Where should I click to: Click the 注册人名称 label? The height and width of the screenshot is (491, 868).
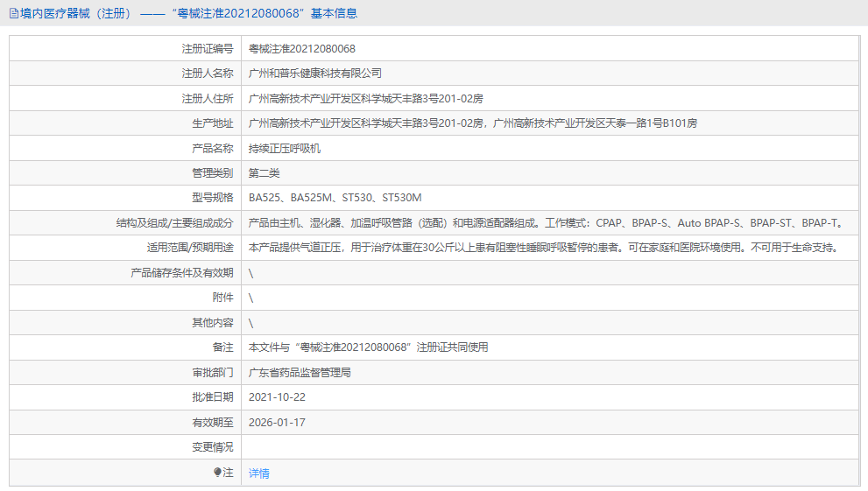click(208, 73)
